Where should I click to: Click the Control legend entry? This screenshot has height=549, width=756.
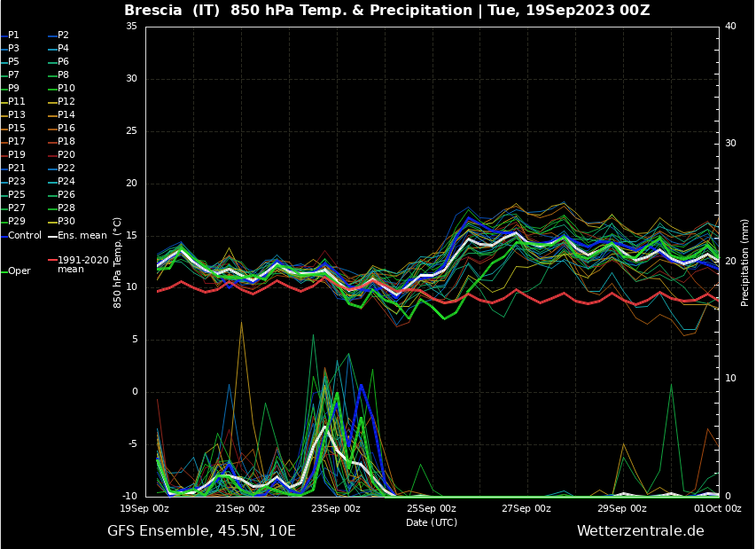[x=21, y=235]
